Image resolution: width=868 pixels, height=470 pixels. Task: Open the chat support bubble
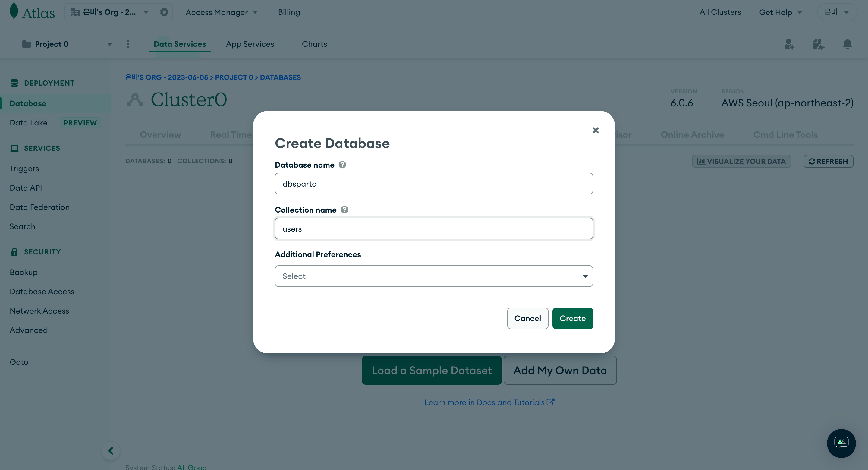841,443
